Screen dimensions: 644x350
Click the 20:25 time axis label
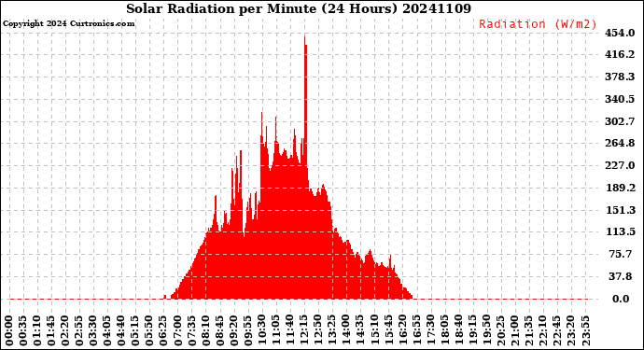500,331
